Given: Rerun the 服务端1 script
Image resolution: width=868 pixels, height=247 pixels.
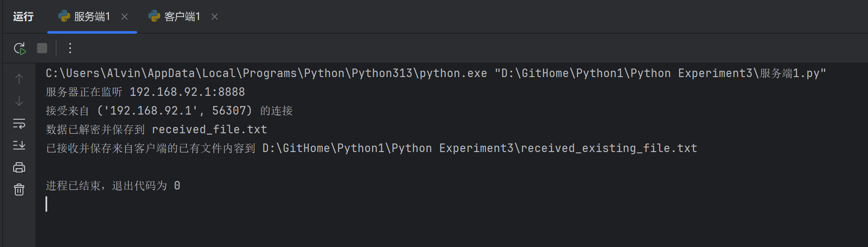Looking at the screenshot, I should click(20, 49).
